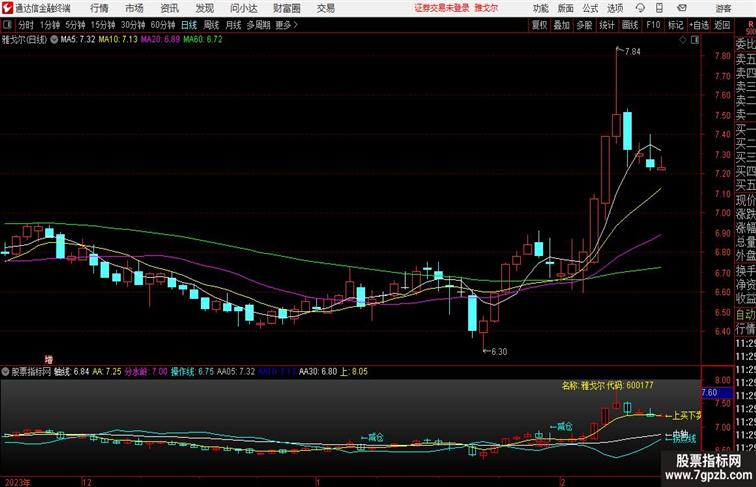Image resolution: width=756 pixels, height=487 pixels.
Task: Click the customer service headset icon
Action: (640, 8)
